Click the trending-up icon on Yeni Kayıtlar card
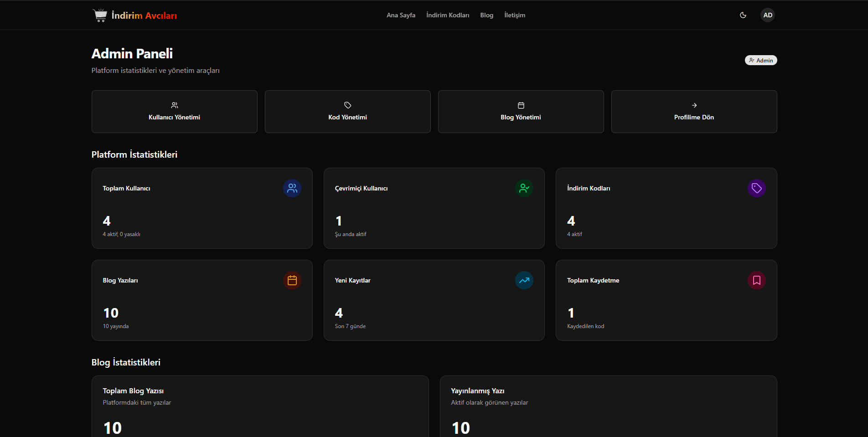Image resolution: width=868 pixels, height=437 pixels. coord(524,280)
